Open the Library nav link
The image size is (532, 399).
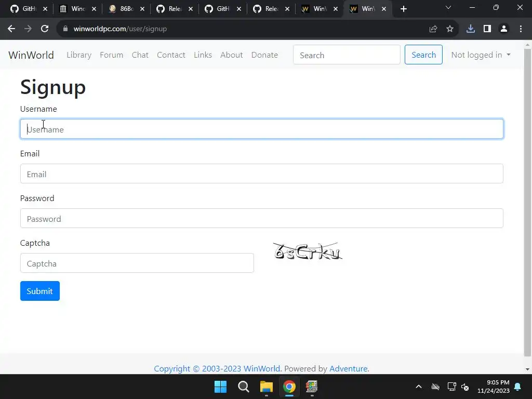click(79, 55)
